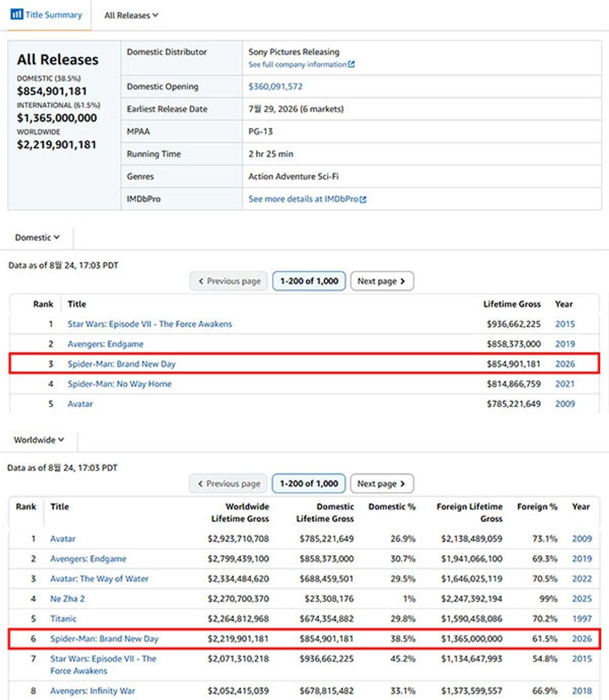Expand the Domestic chart dropdown

click(37, 237)
